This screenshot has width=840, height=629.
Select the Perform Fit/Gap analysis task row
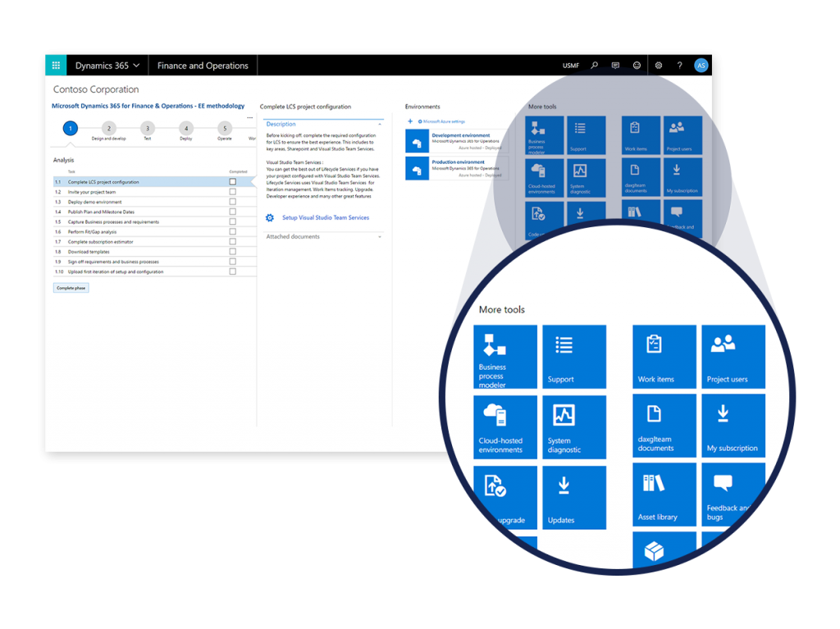[154, 232]
